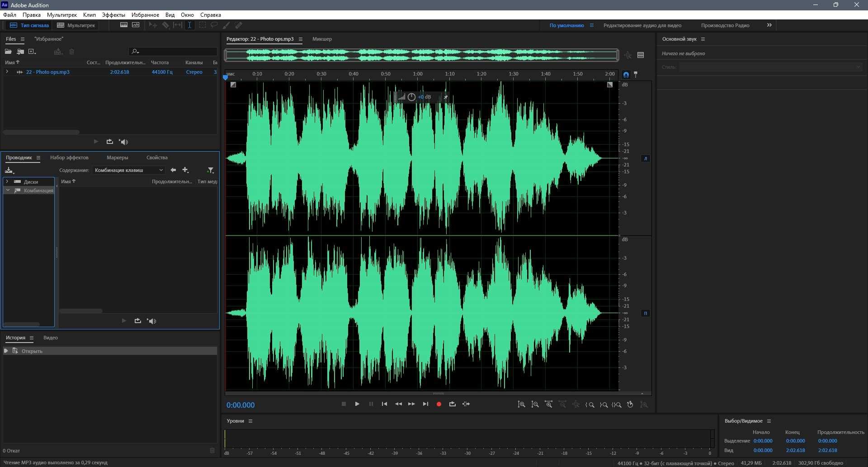Select the Time Selection tool
The width and height of the screenshot is (868, 467).
click(189, 25)
